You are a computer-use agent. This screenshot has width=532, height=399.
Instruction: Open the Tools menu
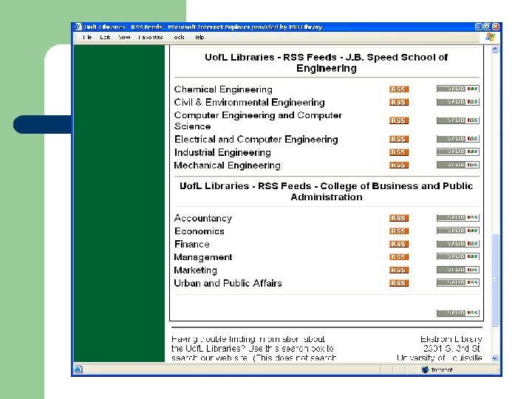point(179,37)
